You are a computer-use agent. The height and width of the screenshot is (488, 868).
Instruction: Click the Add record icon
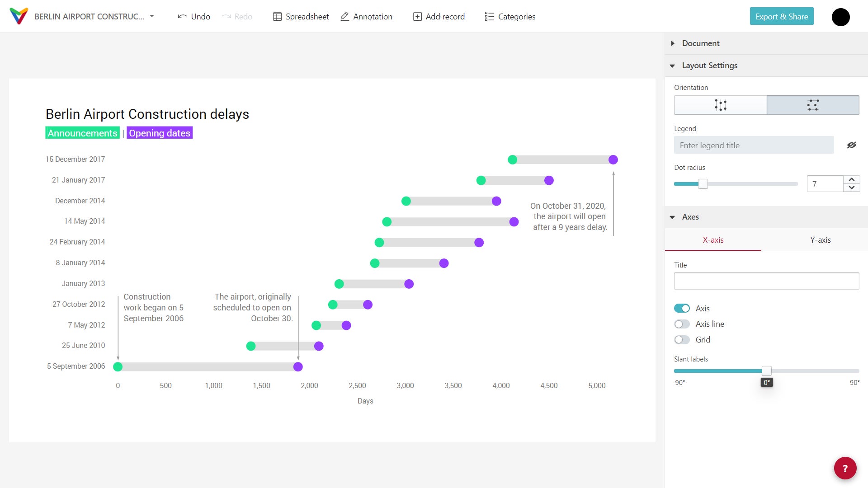418,16
